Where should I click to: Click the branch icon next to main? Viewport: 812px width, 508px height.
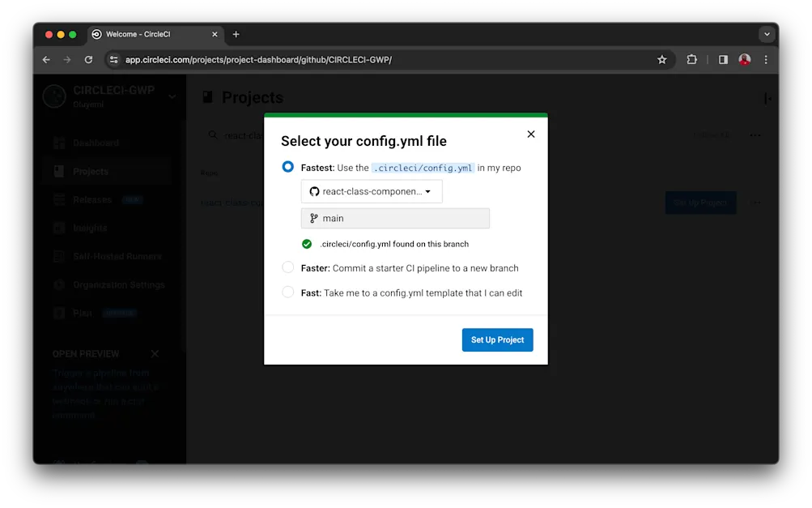pyautogui.click(x=312, y=218)
